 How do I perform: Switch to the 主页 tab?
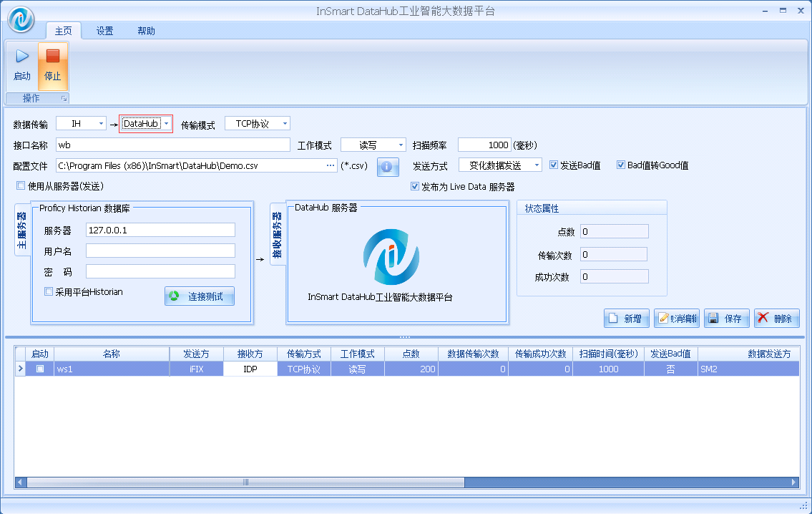point(63,31)
